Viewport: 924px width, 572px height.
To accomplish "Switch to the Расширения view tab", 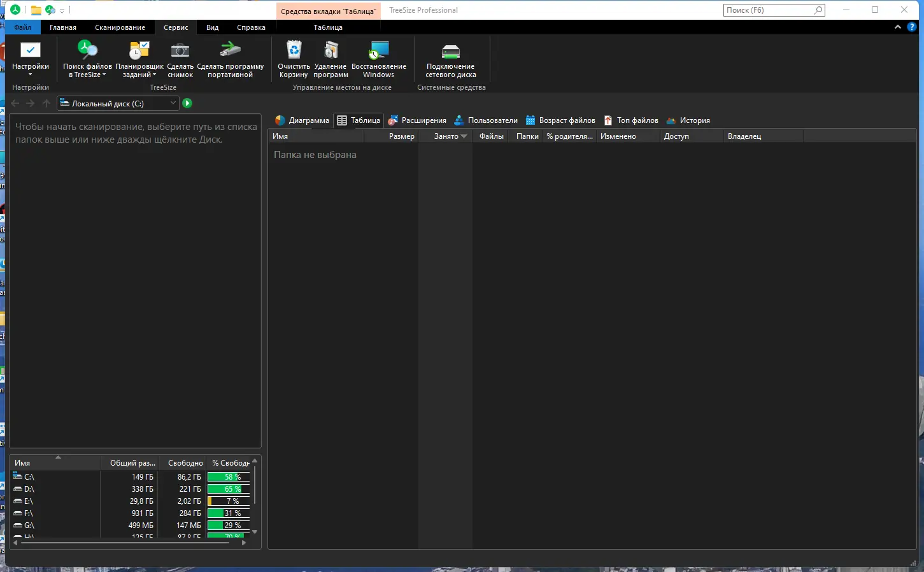I will click(x=417, y=120).
